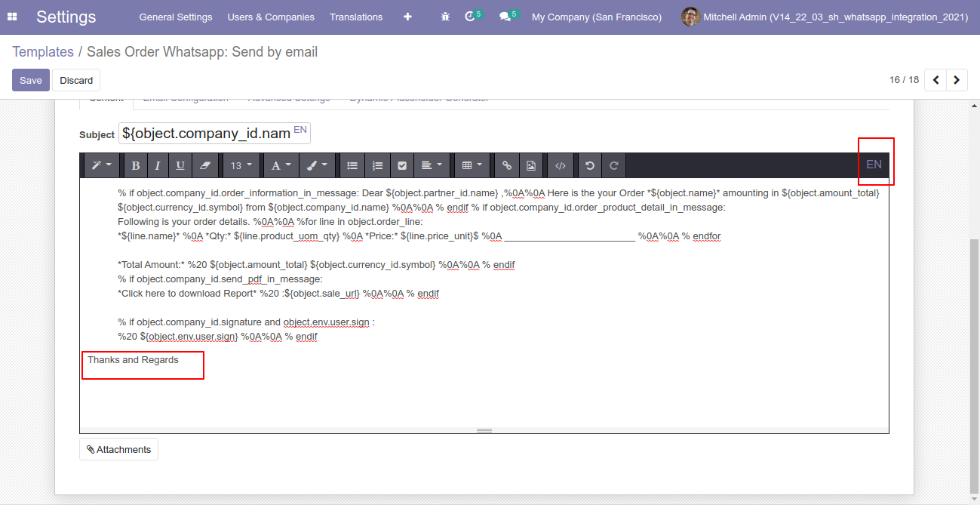Open the font color A dropdown

point(281,165)
